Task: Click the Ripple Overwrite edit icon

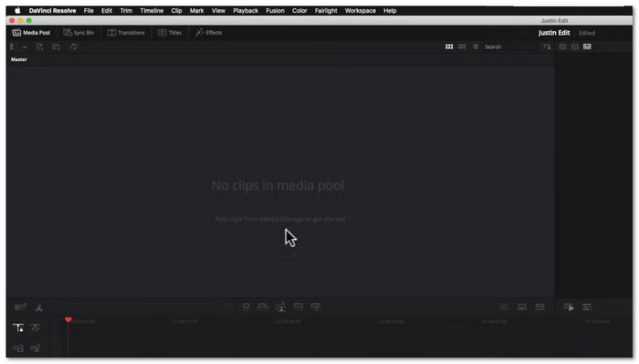Action: [x=263, y=307]
